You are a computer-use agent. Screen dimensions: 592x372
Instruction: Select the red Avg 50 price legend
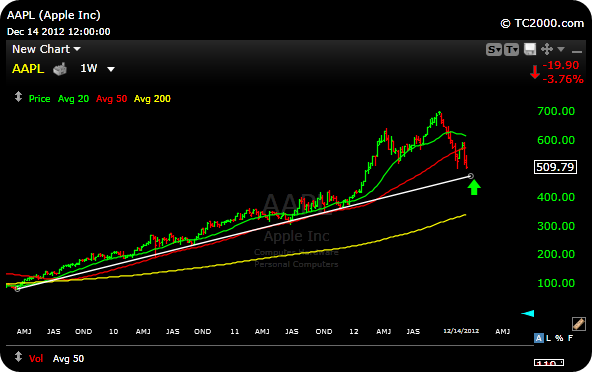click(x=111, y=99)
